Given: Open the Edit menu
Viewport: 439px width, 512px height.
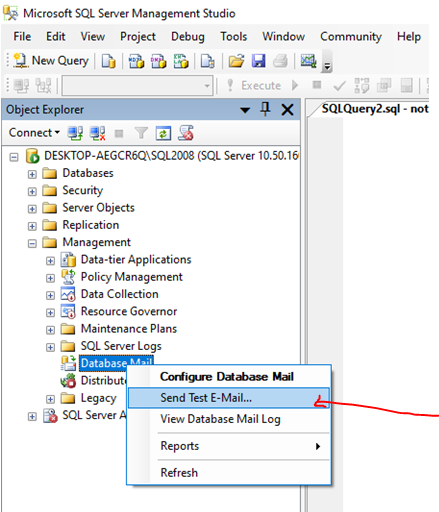Looking at the screenshot, I should click(55, 36).
